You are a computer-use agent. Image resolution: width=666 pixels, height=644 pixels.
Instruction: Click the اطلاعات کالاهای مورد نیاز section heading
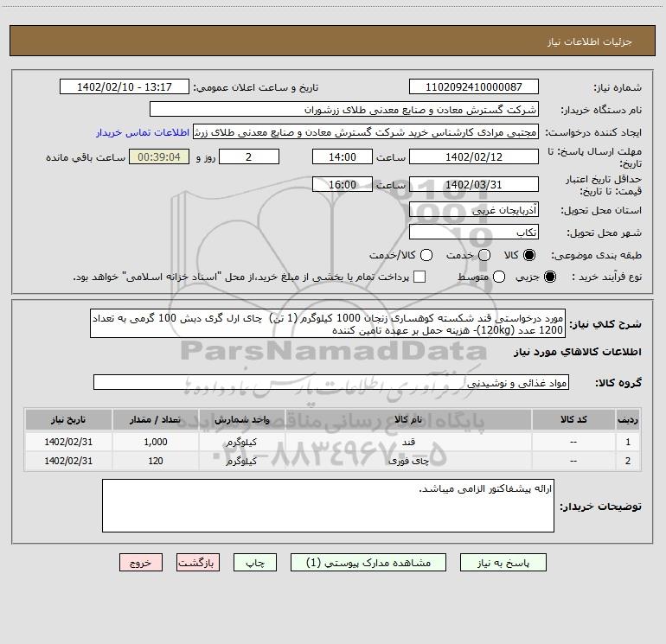click(x=577, y=352)
